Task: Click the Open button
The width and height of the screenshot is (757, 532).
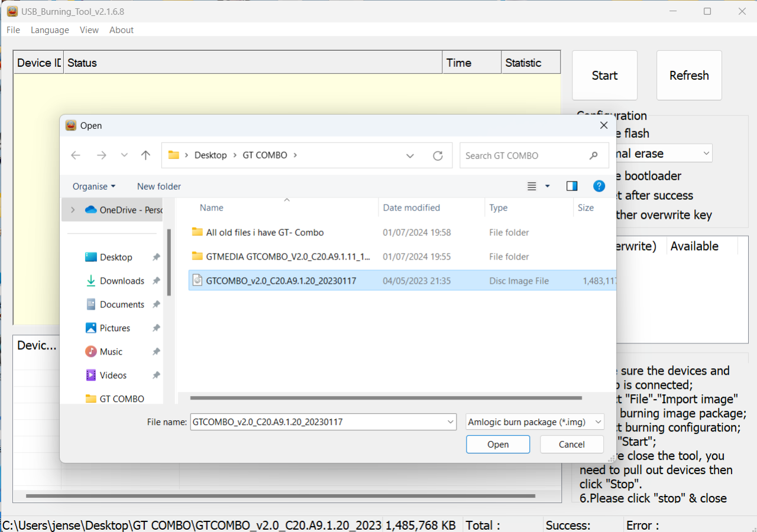Action: [498, 445]
